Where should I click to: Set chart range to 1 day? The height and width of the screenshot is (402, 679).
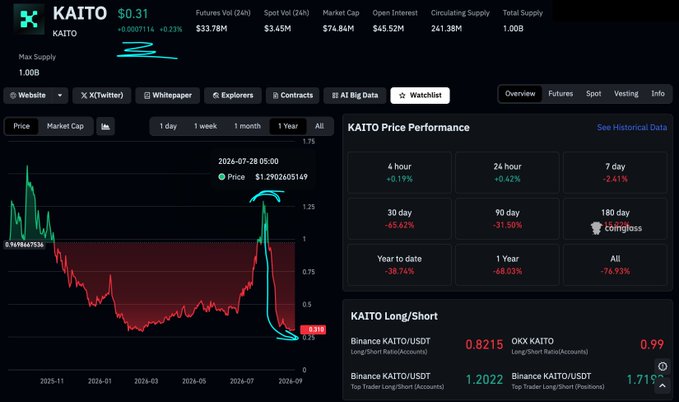tap(168, 126)
